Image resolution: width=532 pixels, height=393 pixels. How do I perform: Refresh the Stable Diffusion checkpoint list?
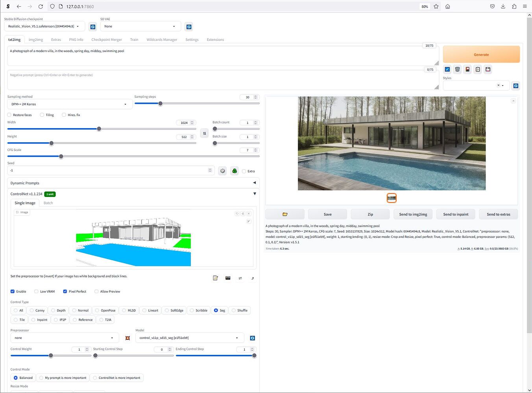coord(93,26)
